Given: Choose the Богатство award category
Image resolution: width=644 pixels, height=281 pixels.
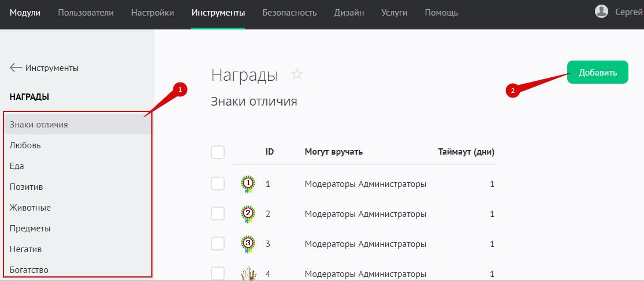Looking at the screenshot, I should pyautogui.click(x=29, y=270).
